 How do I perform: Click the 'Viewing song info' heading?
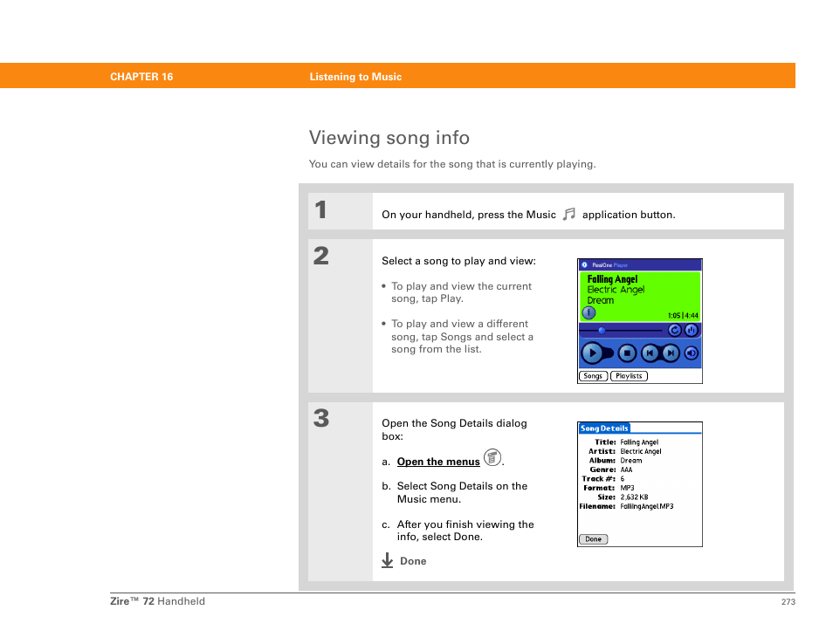pos(389,138)
